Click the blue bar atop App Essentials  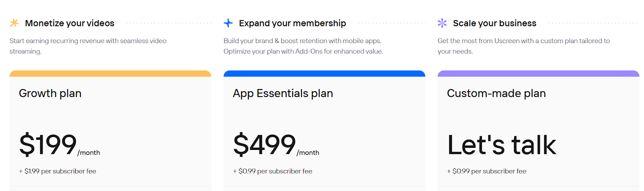click(324, 74)
